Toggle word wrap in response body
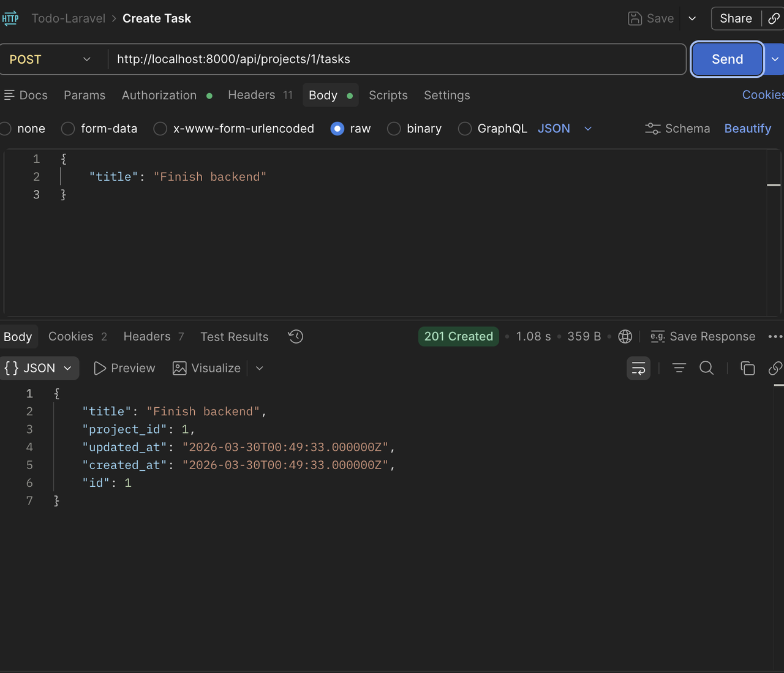 (638, 368)
